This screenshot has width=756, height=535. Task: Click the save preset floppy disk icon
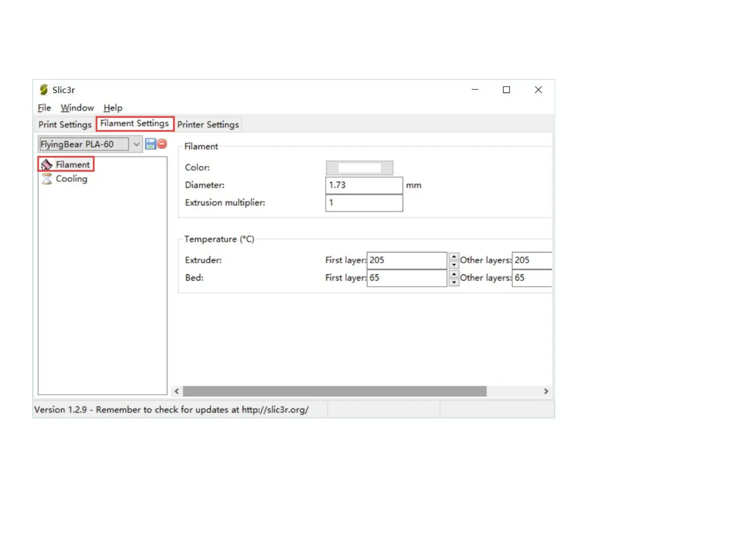point(150,144)
